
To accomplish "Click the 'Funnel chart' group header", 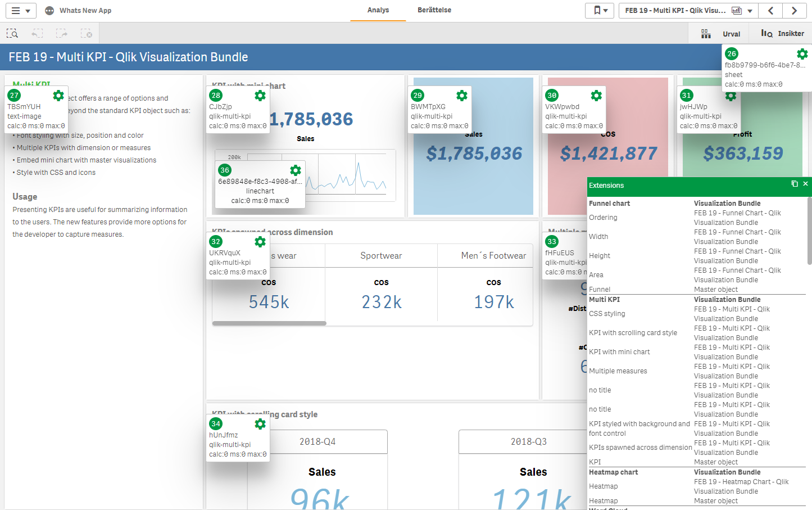I will tap(609, 204).
